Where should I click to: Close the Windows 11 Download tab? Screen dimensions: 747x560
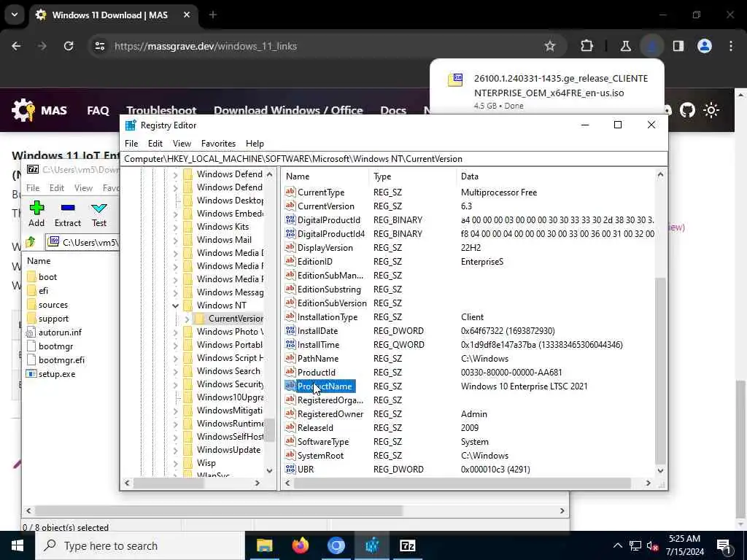(x=187, y=15)
